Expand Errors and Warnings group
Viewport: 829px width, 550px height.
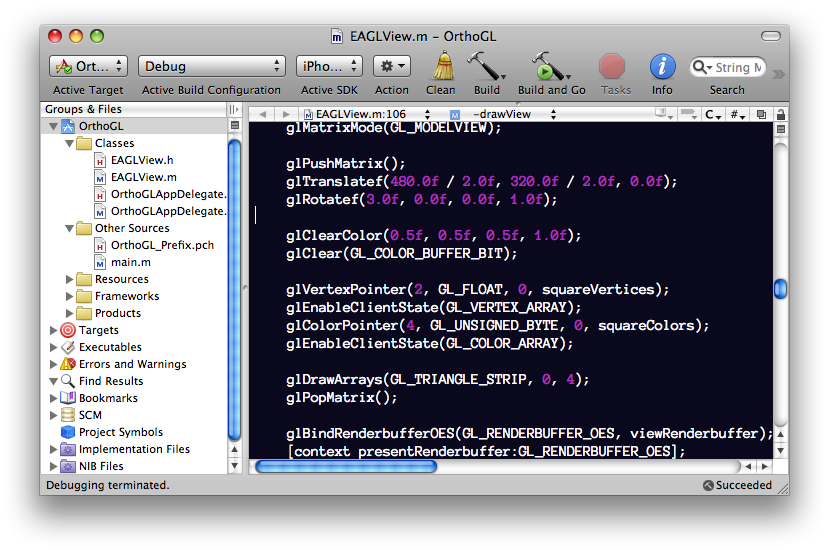point(53,364)
